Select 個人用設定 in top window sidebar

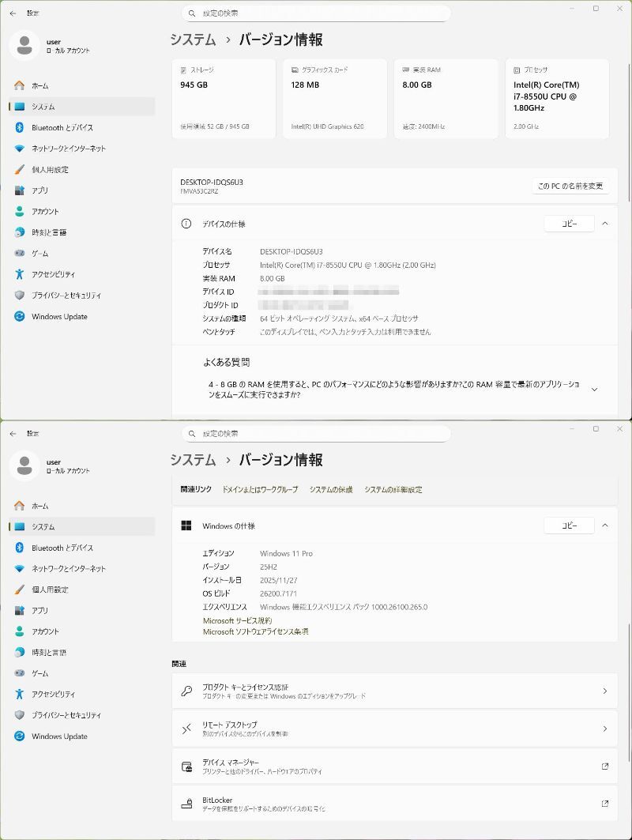pos(82,169)
